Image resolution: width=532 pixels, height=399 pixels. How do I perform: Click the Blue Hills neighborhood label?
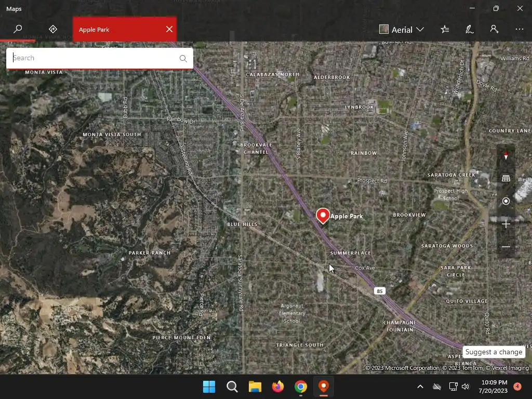[x=242, y=224]
